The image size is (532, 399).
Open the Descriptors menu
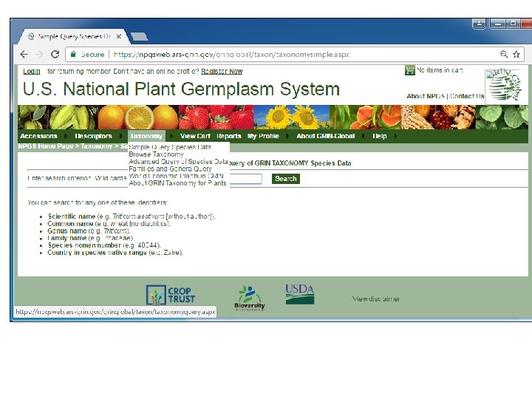[93, 136]
